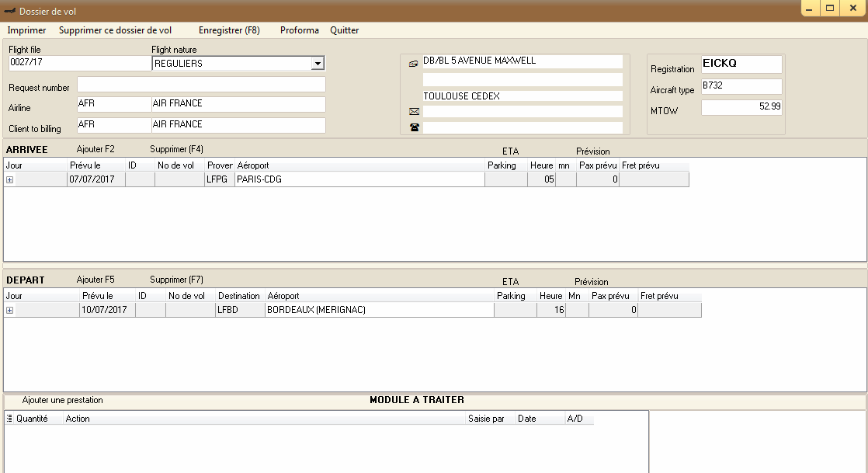Open the Proforma menu item
The image size is (868, 473).
(299, 30)
